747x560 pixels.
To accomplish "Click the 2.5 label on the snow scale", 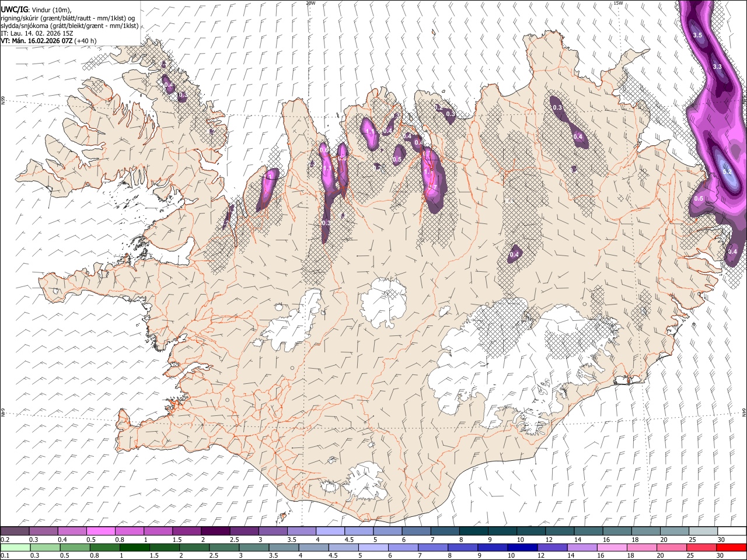I will pos(234,540).
